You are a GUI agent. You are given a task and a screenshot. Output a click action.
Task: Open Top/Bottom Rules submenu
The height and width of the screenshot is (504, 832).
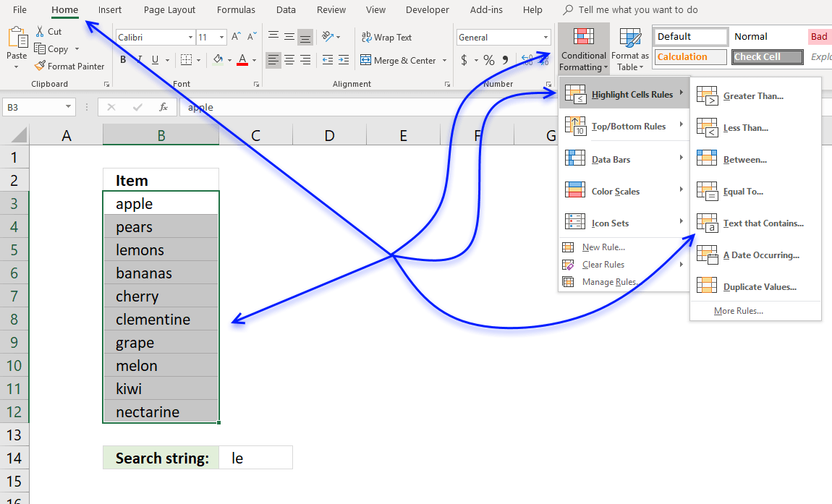pos(624,127)
